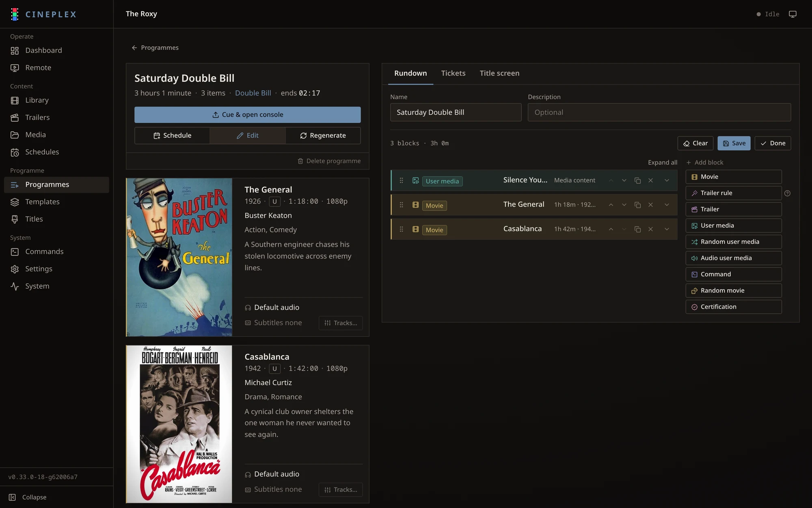812x508 pixels.
Task: Open the display monitor icon in header
Action: pyautogui.click(x=793, y=14)
